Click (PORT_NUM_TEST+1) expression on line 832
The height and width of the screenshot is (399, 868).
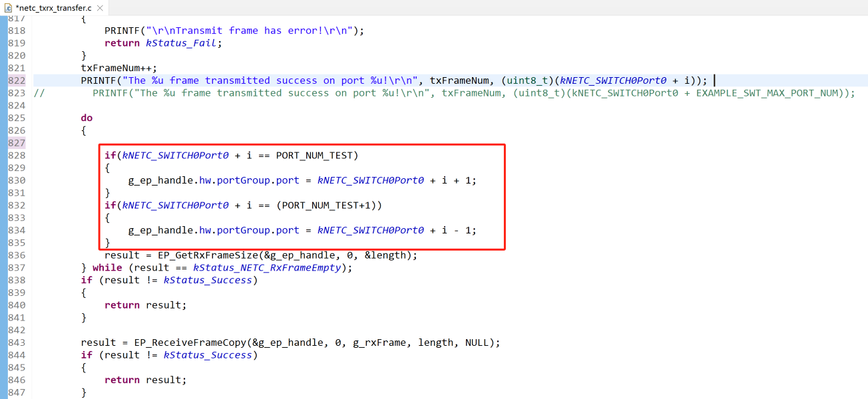pyautogui.click(x=328, y=205)
